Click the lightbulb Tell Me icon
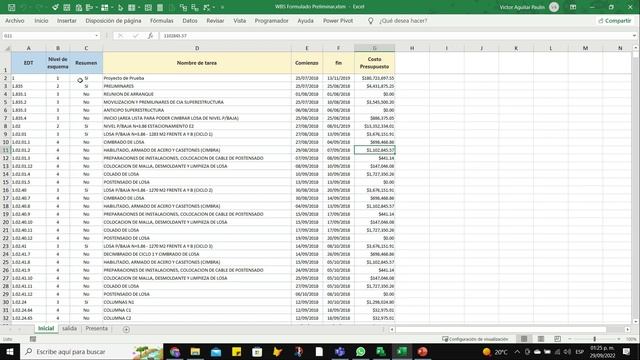The image size is (640, 360). click(x=371, y=21)
